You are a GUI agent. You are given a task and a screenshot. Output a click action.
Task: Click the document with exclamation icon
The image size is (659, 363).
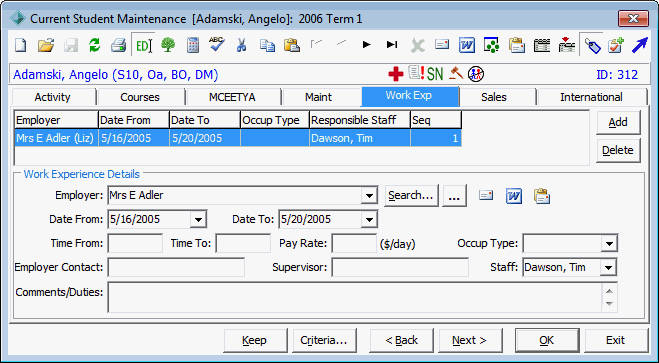click(x=416, y=73)
